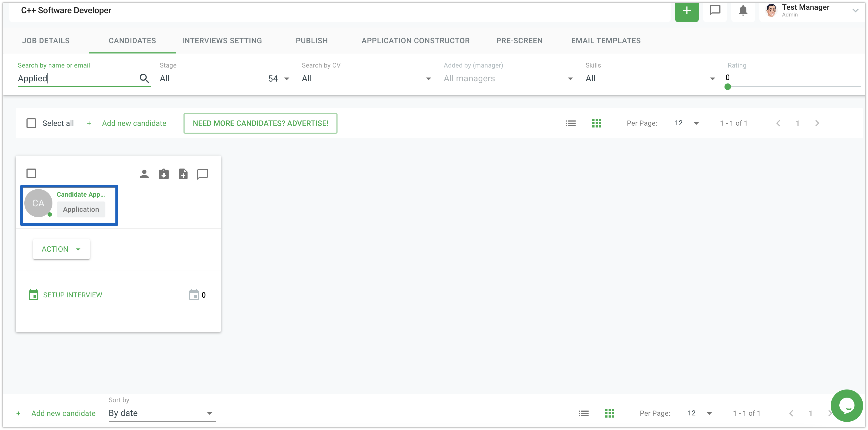Viewport: 868px width, 430px height.
Task: Open candidate profile person icon on card
Action: click(x=144, y=174)
